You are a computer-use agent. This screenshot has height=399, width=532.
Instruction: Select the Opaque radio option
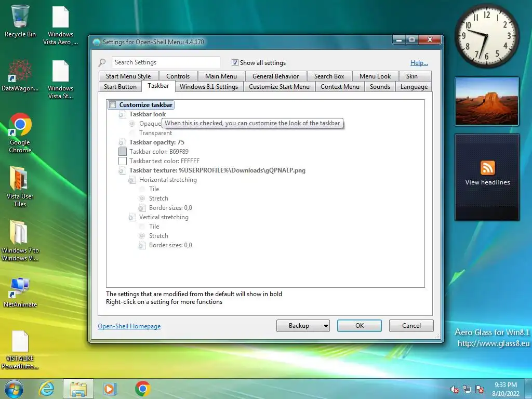tap(132, 124)
